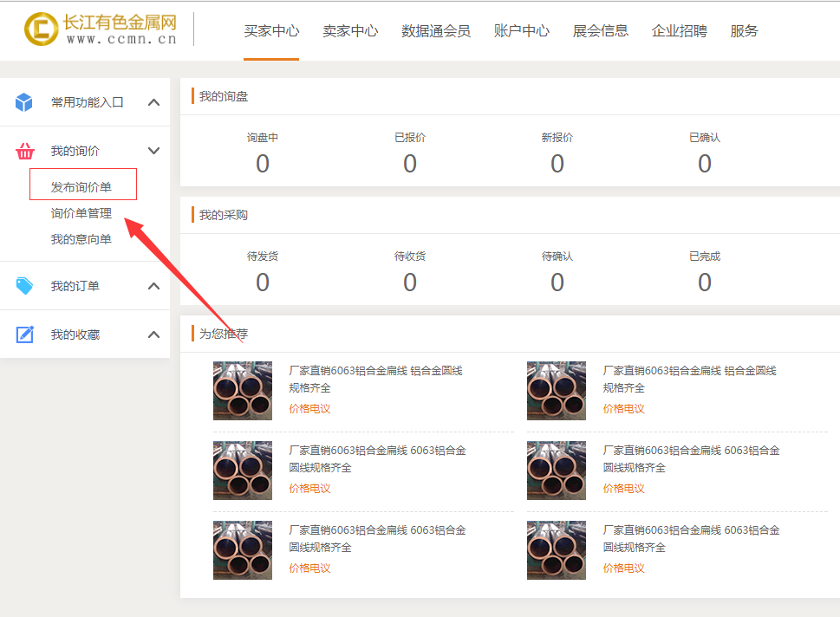Select 发布询价单 in sidebar
This screenshot has height=617, width=840.
coord(81,187)
